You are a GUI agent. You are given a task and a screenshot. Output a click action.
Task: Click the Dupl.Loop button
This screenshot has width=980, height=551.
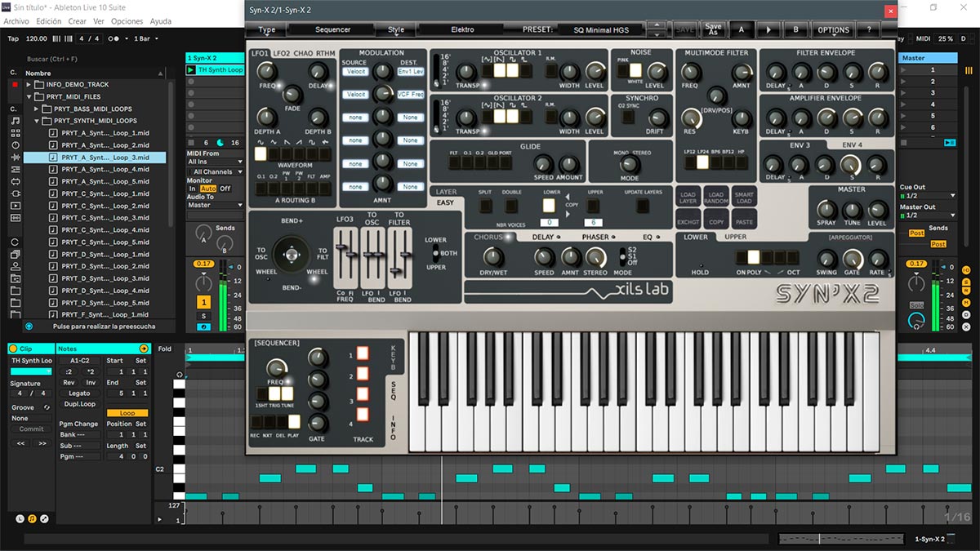click(80, 404)
